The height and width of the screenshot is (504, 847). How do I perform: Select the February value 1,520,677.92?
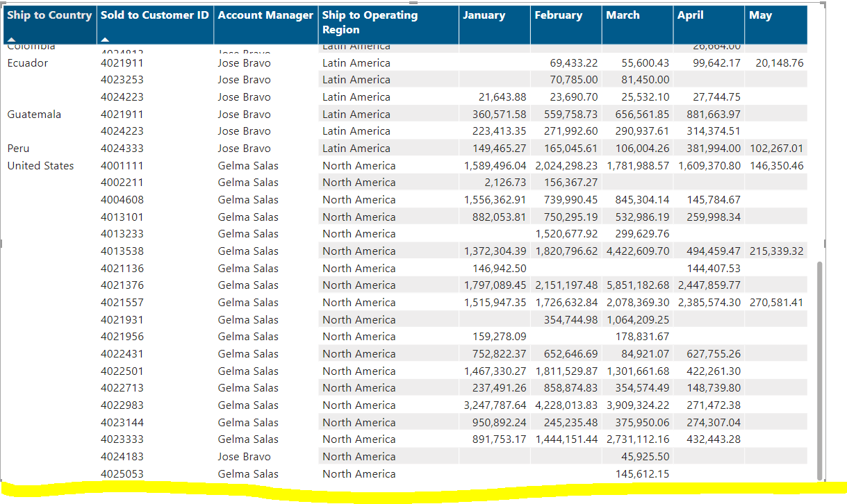tap(566, 234)
